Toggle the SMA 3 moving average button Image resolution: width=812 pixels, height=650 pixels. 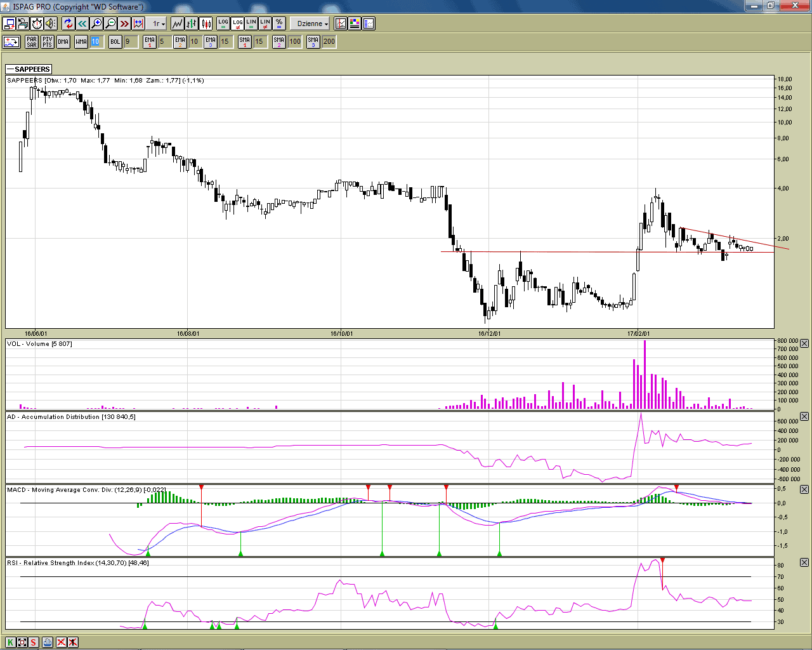[313, 42]
